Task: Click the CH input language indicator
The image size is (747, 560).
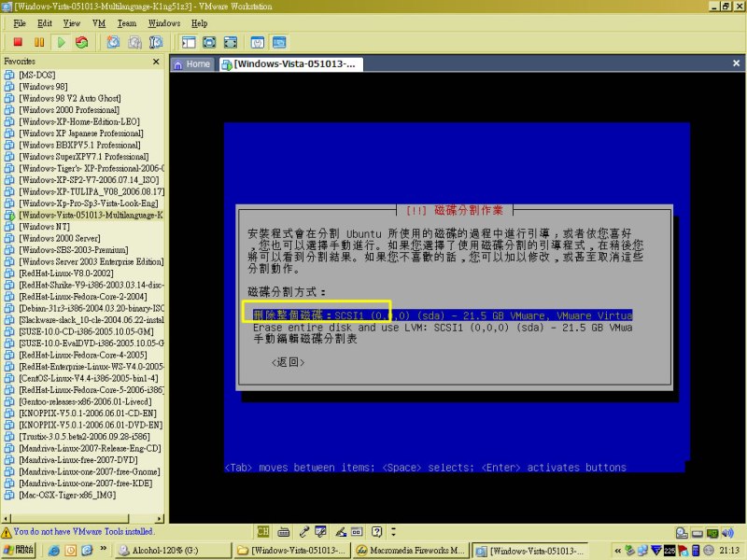Action: coord(263,531)
